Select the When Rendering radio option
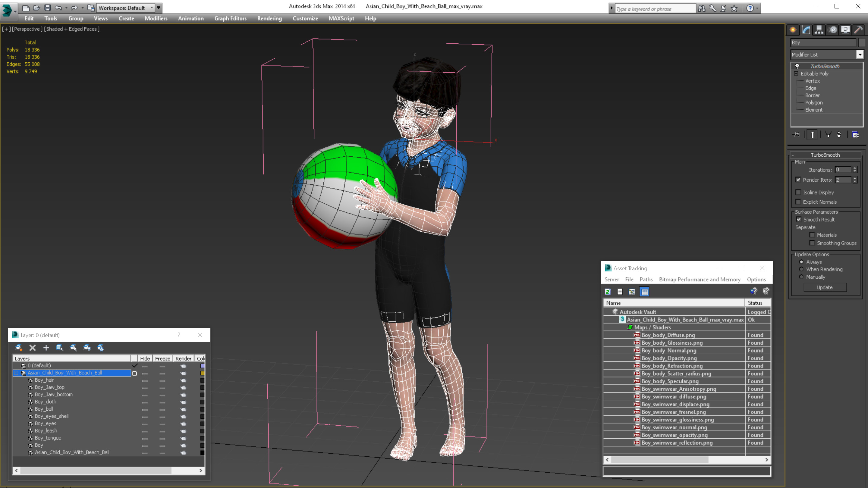 pyautogui.click(x=801, y=269)
